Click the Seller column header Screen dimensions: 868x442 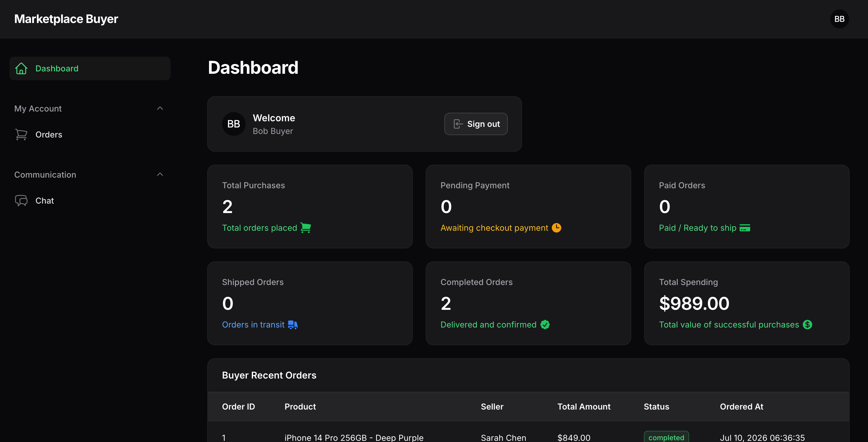click(x=492, y=407)
